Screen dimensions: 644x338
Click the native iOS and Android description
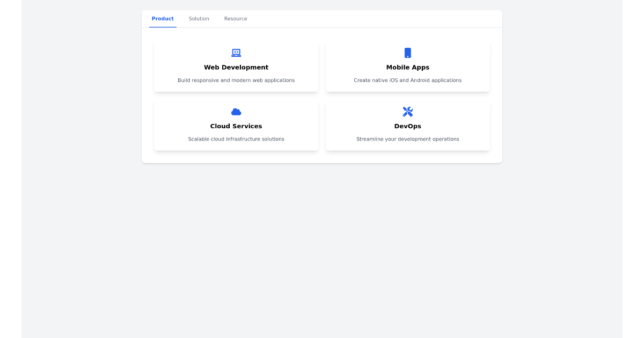[x=408, y=80]
